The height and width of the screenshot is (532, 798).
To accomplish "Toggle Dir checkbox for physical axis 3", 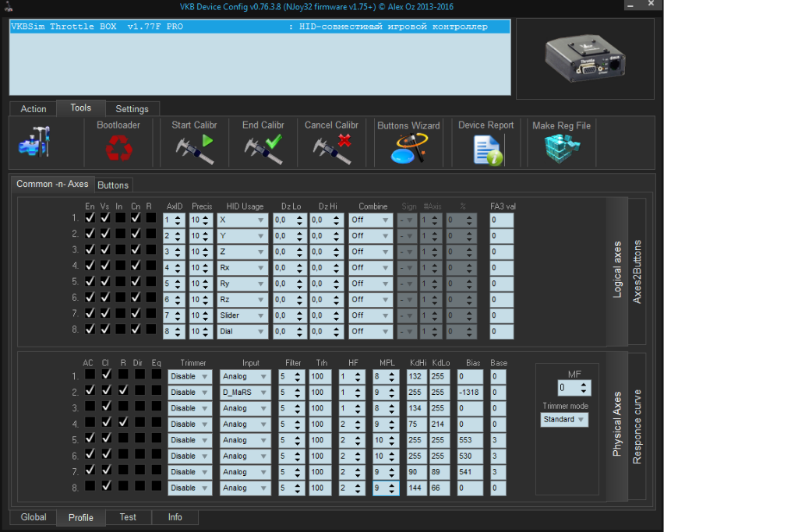I will 139,405.
